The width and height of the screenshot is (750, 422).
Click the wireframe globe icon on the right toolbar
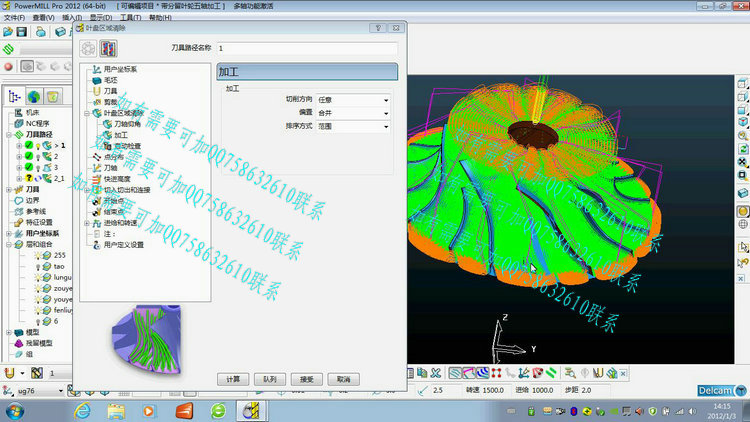click(x=742, y=224)
